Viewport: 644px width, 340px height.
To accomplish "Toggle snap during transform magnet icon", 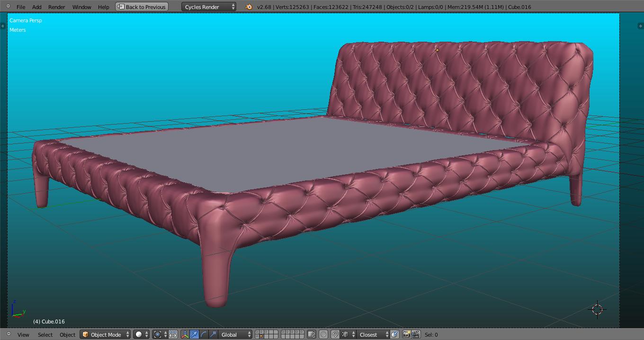I will pos(335,334).
